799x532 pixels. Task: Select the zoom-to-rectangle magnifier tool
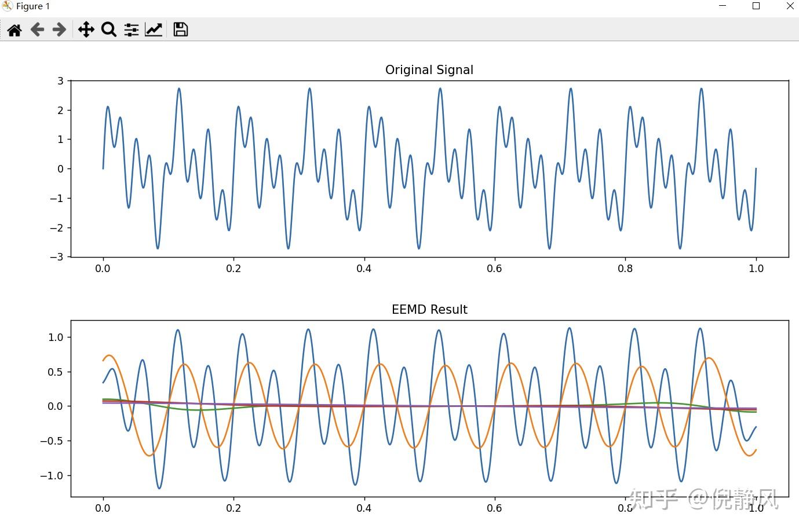coord(109,30)
